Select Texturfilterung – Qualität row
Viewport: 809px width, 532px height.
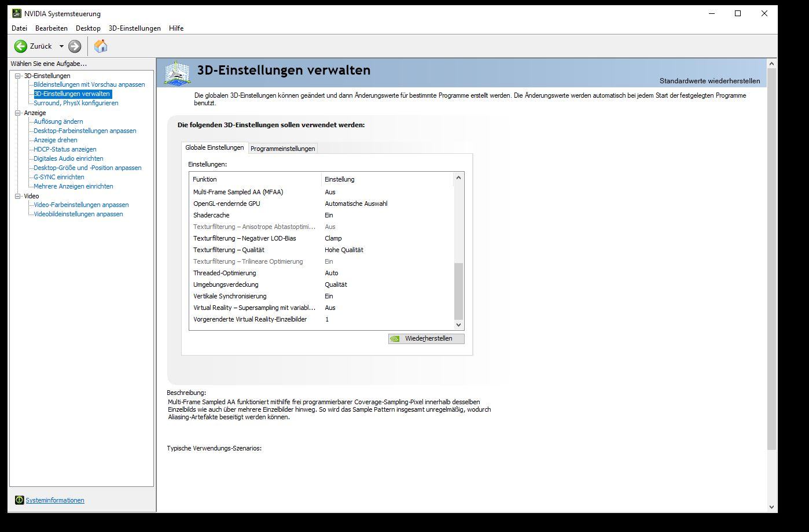(x=321, y=250)
